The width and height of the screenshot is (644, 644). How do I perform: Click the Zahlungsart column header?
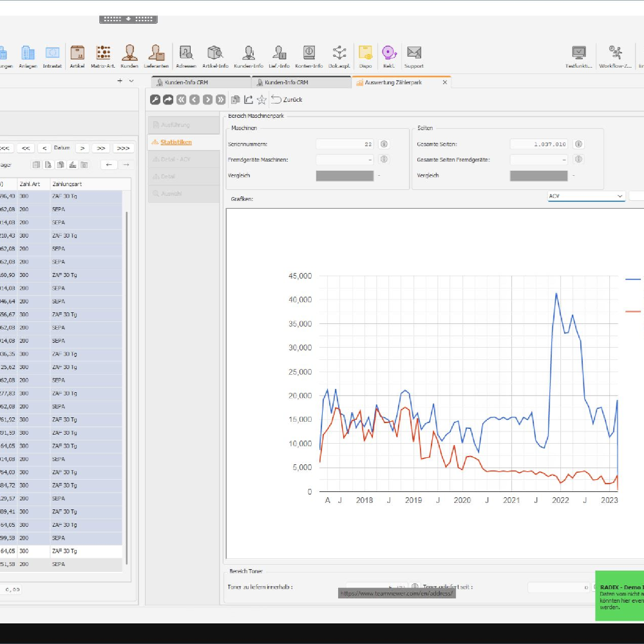90,184
